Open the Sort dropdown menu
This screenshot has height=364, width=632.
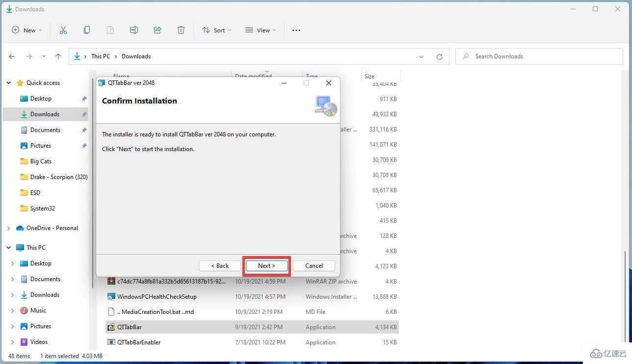[216, 30]
